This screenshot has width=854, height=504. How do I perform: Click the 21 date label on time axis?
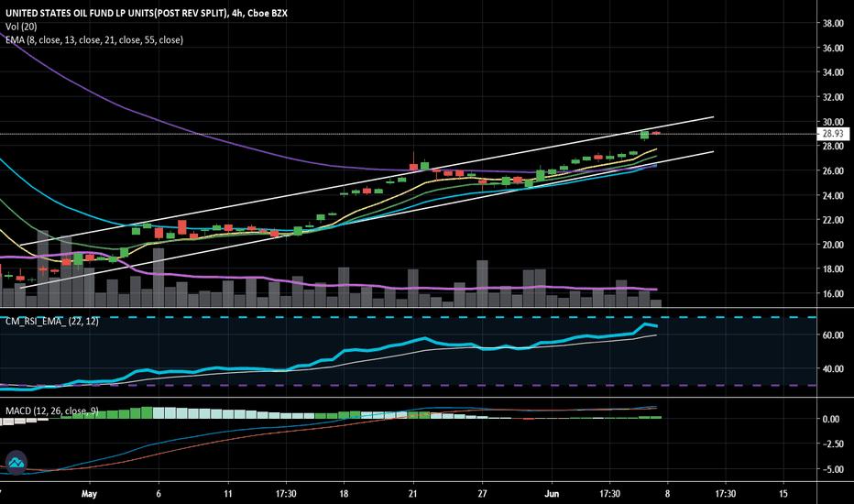point(413,494)
